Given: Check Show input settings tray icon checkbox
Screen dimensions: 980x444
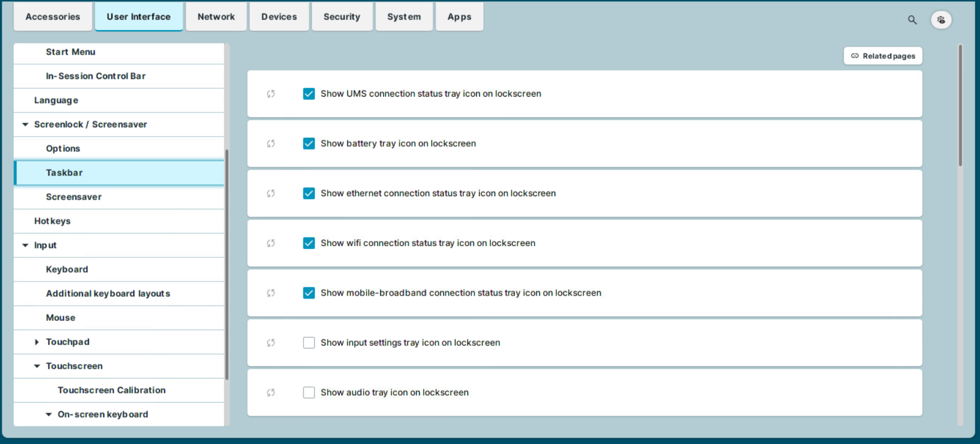Looking at the screenshot, I should [x=309, y=343].
